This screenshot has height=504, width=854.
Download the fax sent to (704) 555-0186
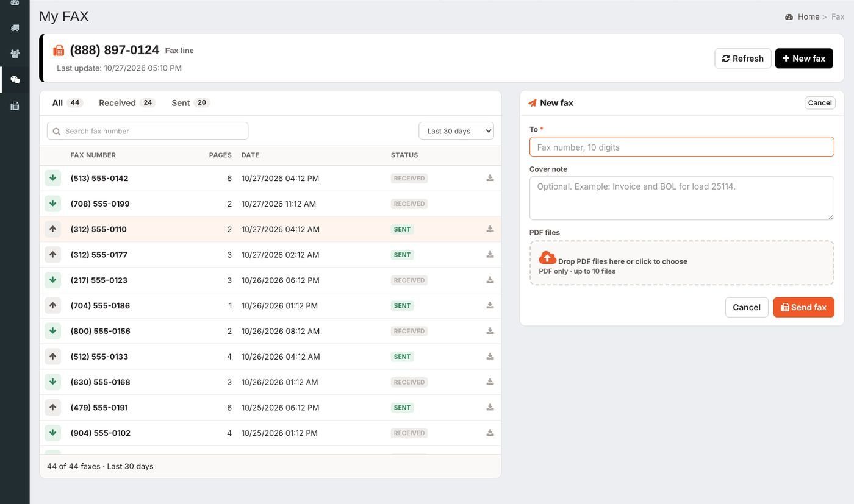click(x=490, y=305)
